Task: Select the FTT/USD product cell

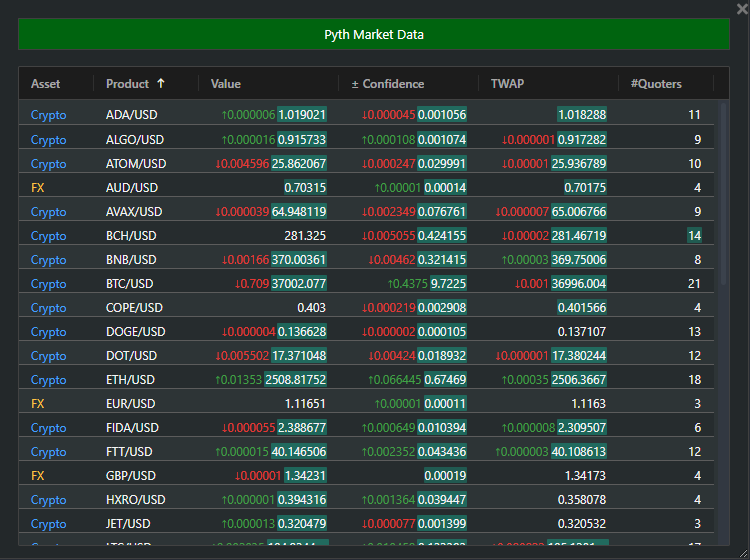Action: pyautogui.click(x=129, y=451)
